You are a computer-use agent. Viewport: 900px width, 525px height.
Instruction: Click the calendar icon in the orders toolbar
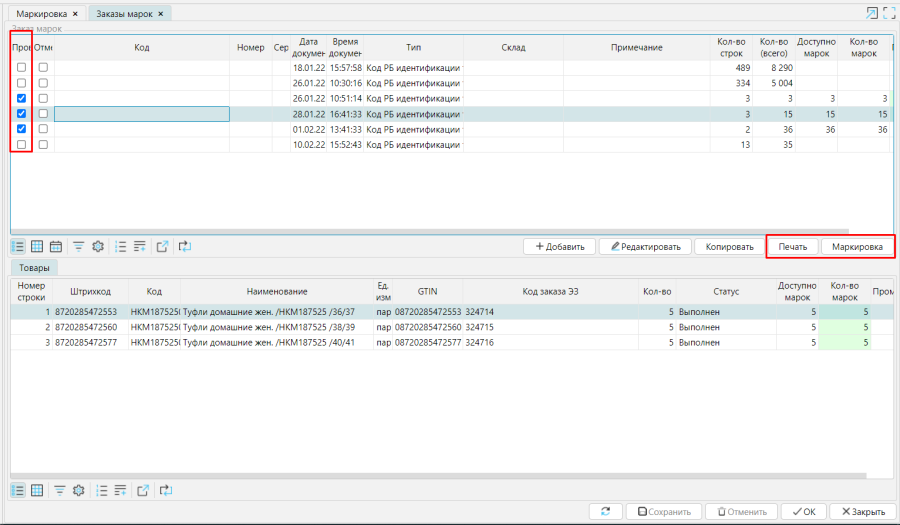56,246
